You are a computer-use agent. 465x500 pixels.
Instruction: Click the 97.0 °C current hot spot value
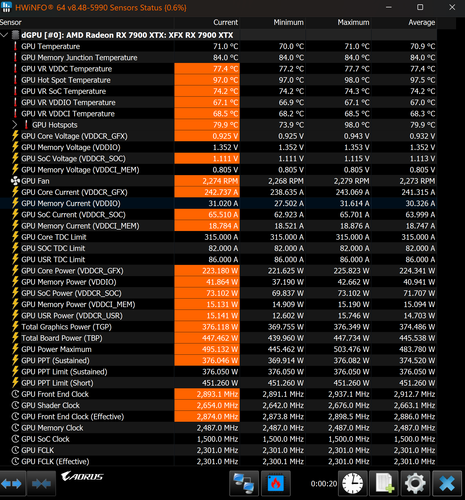click(x=225, y=80)
